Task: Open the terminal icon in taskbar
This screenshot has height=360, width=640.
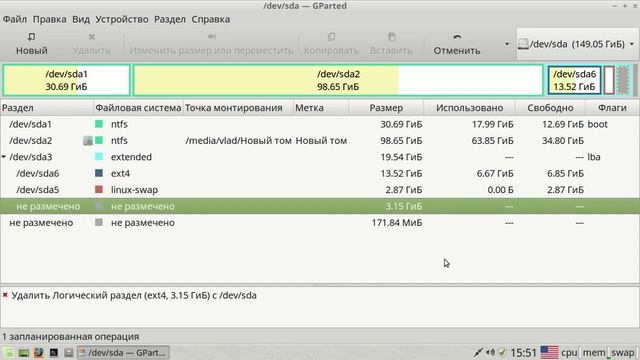Action: 53,353
